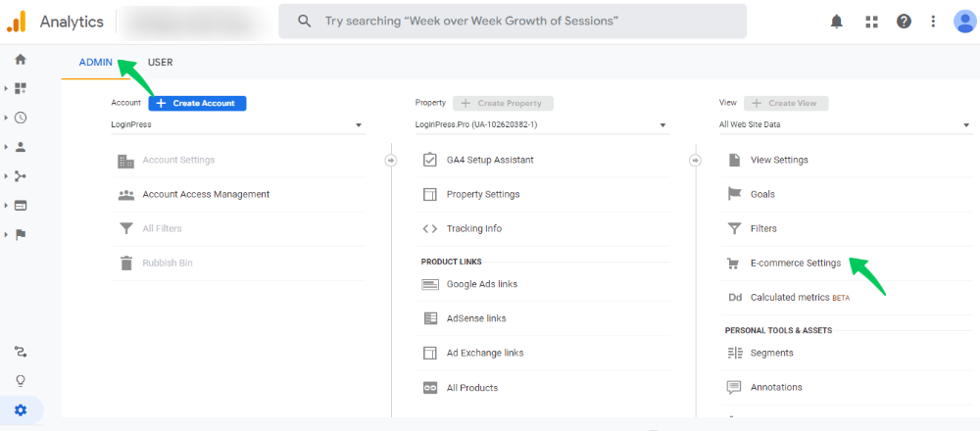Click the Home icon in left sidebar

(21, 59)
